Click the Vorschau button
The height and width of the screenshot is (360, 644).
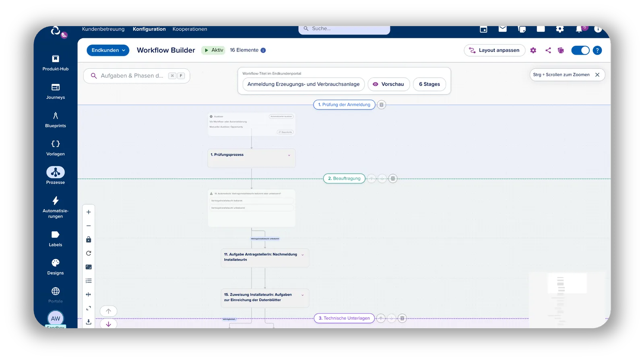point(389,84)
